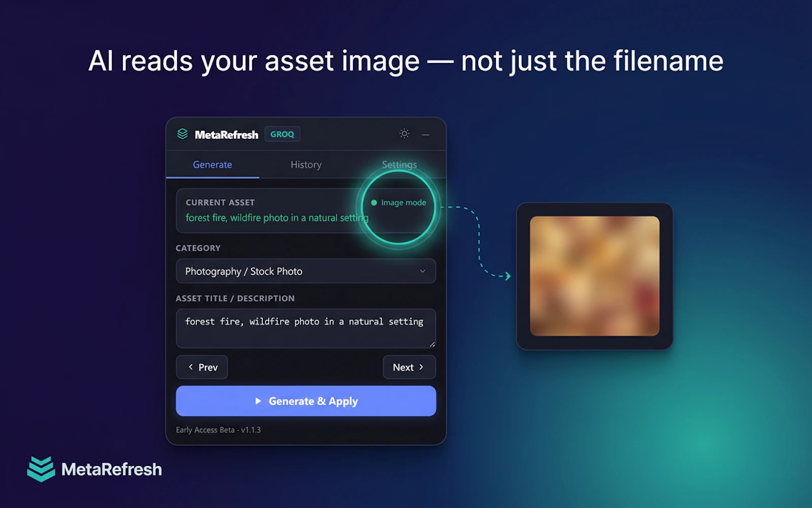This screenshot has height=508, width=812.
Task: Minimize the MetaRefresh panel
Action: pyautogui.click(x=426, y=135)
